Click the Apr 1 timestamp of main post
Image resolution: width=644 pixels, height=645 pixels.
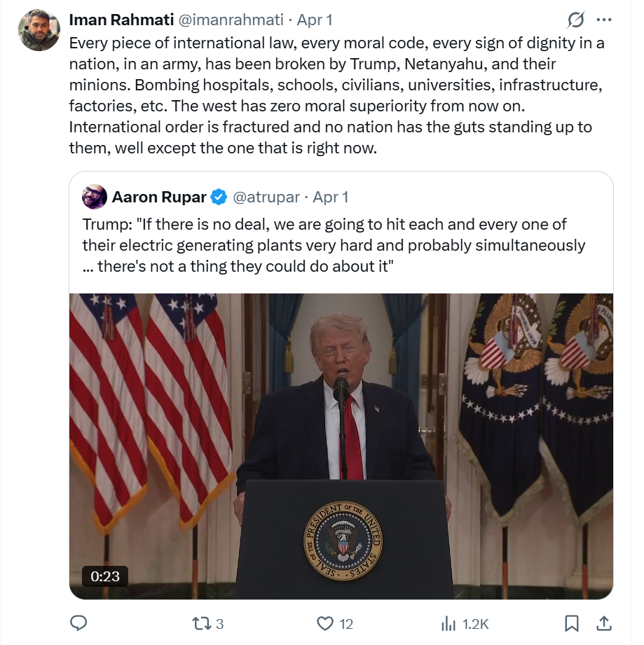tap(315, 20)
